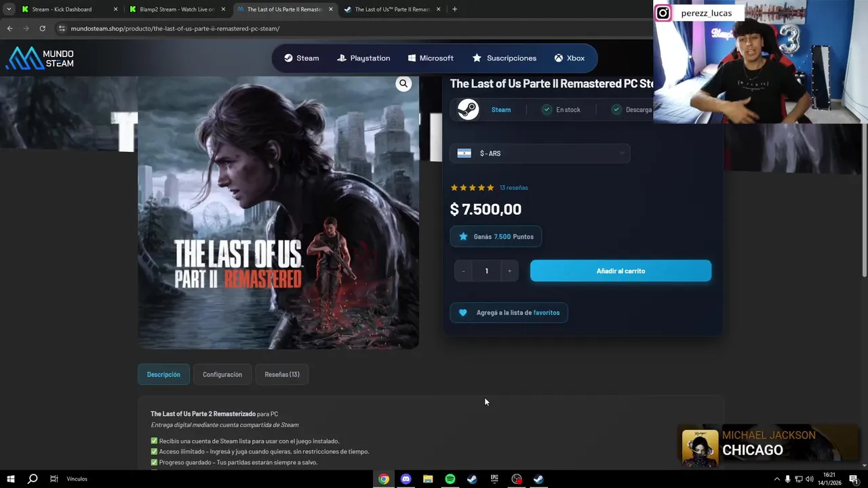Open the Xbox category in navigation
Screen dimensions: 868x488
[569, 58]
